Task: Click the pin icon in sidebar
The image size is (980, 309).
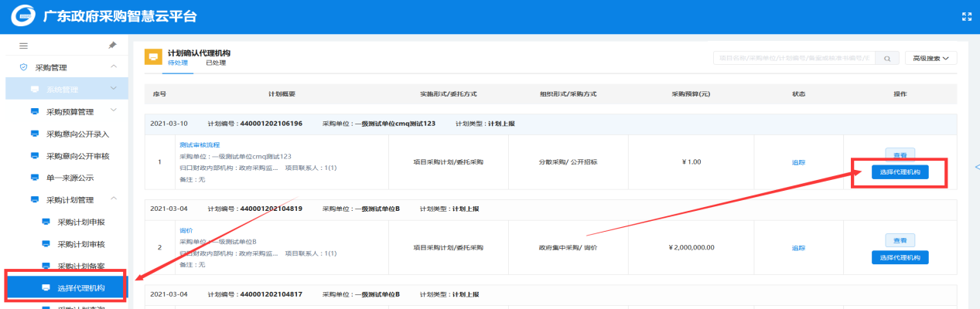Action: (112, 46)
